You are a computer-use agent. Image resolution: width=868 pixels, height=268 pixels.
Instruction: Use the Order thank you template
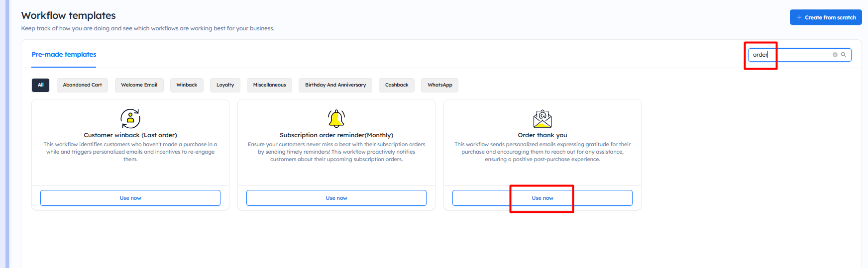542,198
